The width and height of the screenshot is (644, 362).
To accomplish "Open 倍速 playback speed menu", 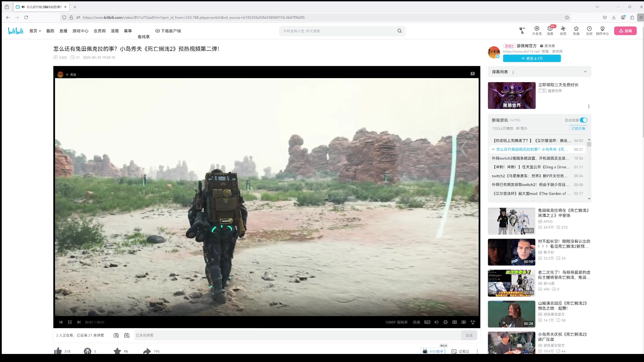I will (x=416, y=322).
